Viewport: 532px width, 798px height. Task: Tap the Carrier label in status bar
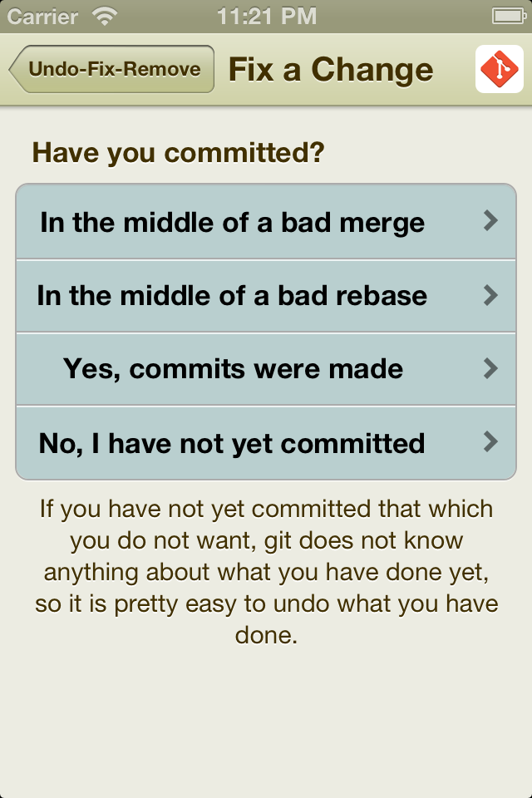[42, 16]
